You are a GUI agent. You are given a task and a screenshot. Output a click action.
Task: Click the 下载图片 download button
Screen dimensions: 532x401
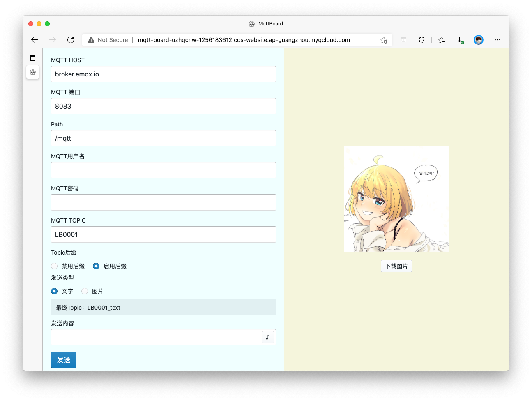coord(396,266)
